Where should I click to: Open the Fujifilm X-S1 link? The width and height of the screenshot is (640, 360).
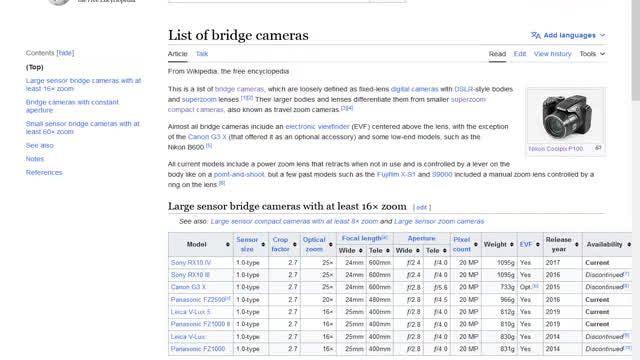pyautogui.click(x=396, y=174)
